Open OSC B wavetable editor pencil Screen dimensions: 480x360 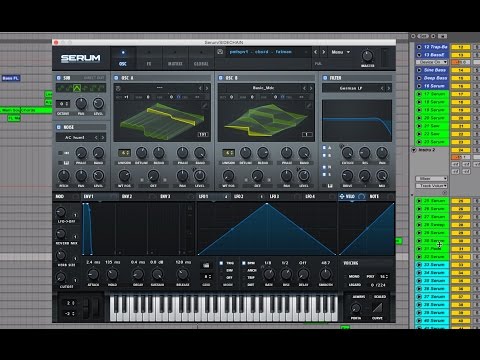(x=309, y=106)
